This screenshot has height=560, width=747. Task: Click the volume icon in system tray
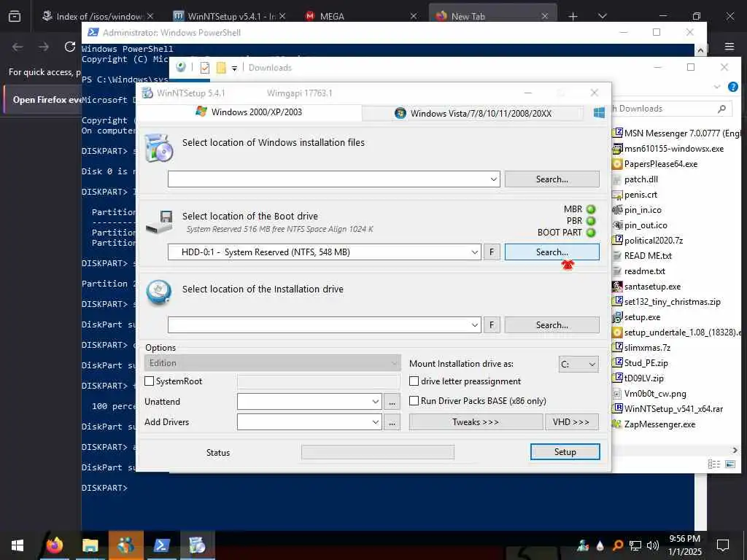653,545
